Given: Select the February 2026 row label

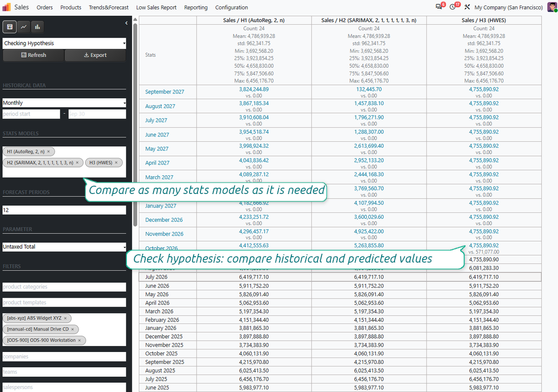Looking at the screenshot, I should pyautogui.click(x=162, y=320).
